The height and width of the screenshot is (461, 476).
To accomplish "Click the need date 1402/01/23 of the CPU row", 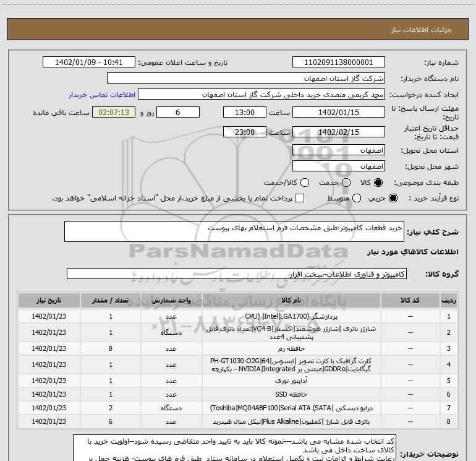I will 49,316.
